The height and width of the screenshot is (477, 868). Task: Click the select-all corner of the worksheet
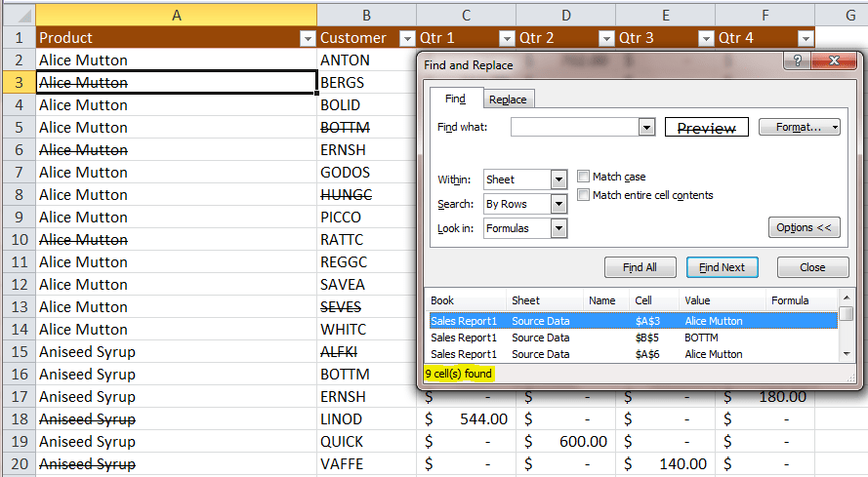click(x=18, y=15)
